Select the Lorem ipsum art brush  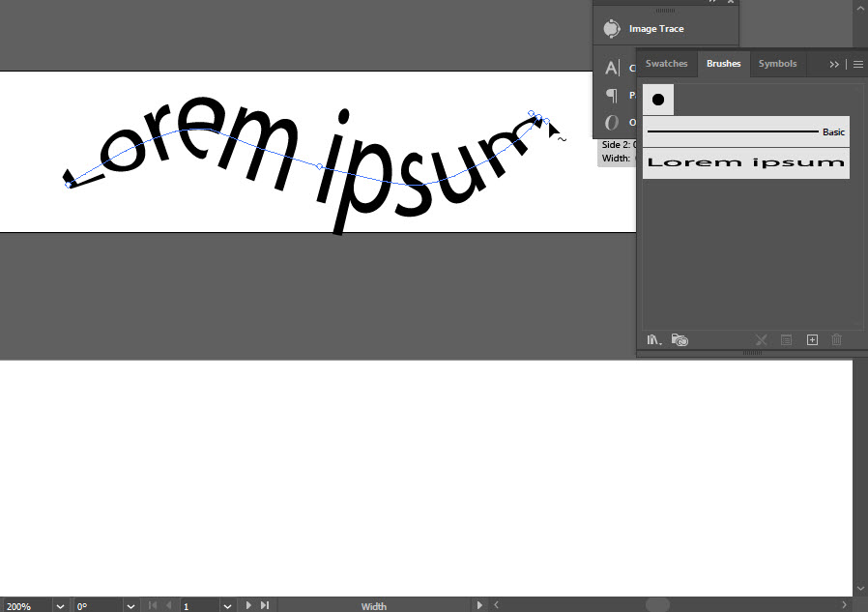745,162
